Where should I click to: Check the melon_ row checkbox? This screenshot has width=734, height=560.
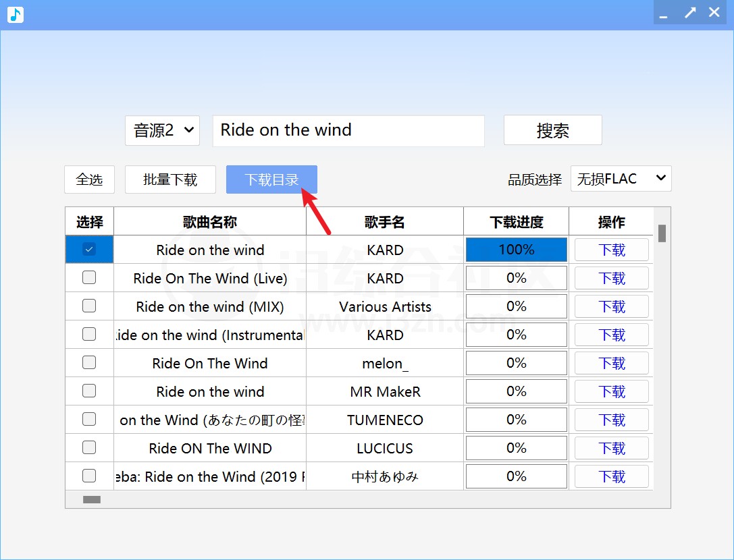pyautogui.click(x=89, y=362)
